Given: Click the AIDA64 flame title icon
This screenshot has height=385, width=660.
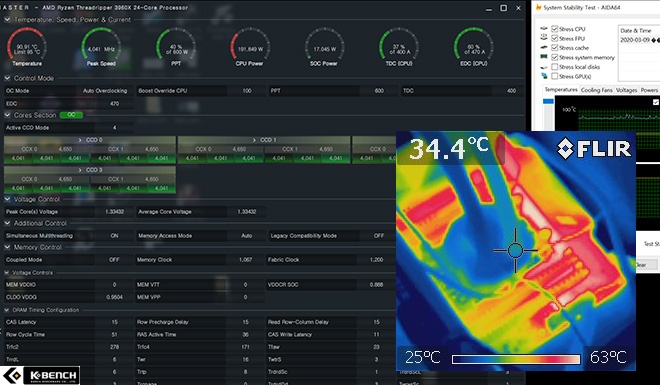Looking at the screenshot, I should tap(538, 8).
